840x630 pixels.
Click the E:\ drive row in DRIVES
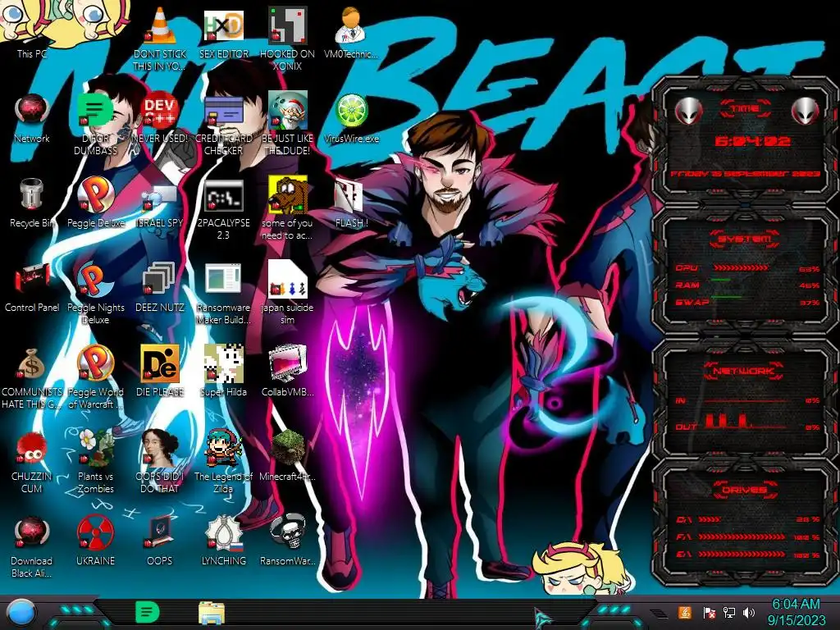(747, 555)
